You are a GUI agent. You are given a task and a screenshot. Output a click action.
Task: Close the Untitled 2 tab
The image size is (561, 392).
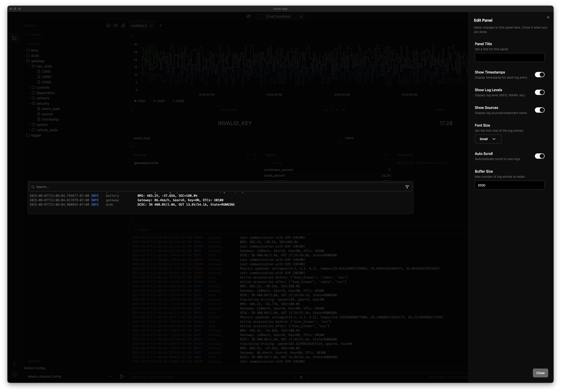(151, 26)
